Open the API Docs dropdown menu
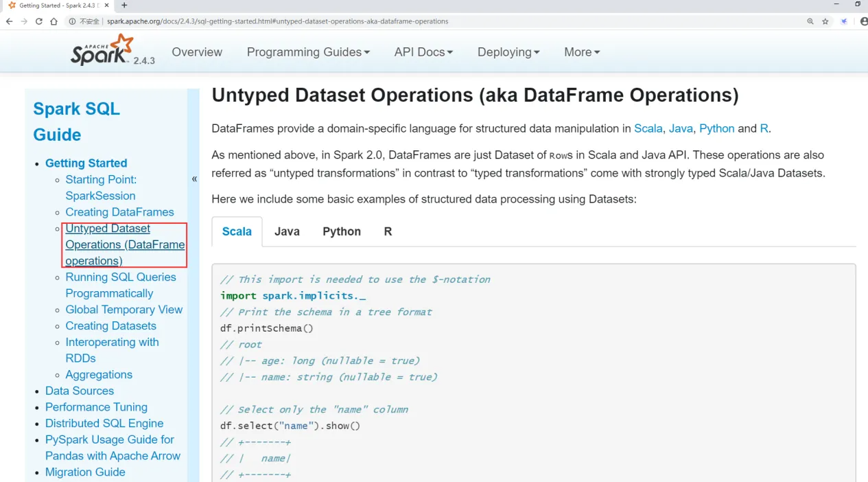Image resolution: width=868 pixels, height=482 pixels. click(x=423, y=52)
